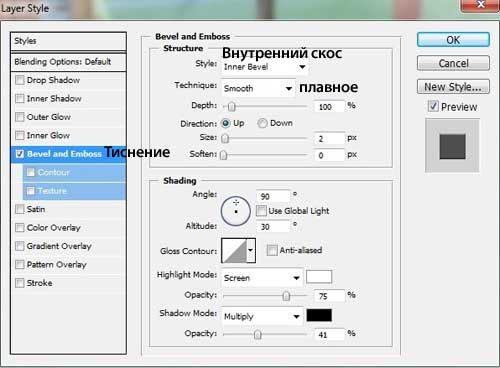Click the Depth slider handle

coord(232,107)
